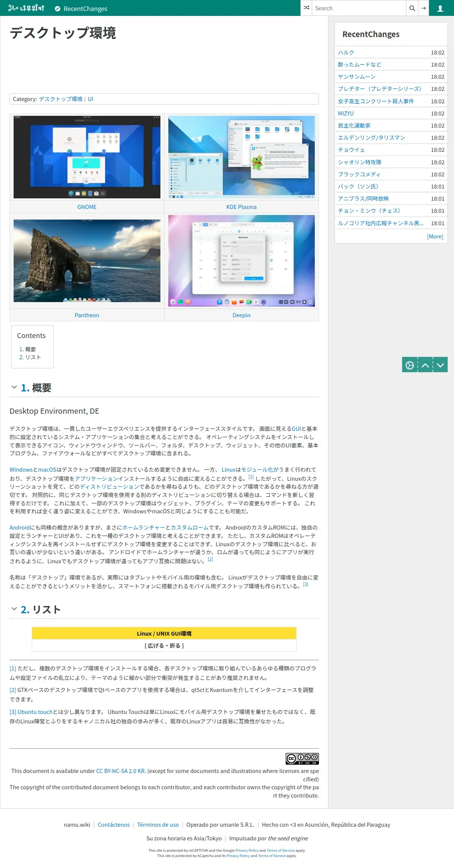Expand the [広げる・折る] fold toggle
The height and width of the screenshot is (868, 454).
164,646
